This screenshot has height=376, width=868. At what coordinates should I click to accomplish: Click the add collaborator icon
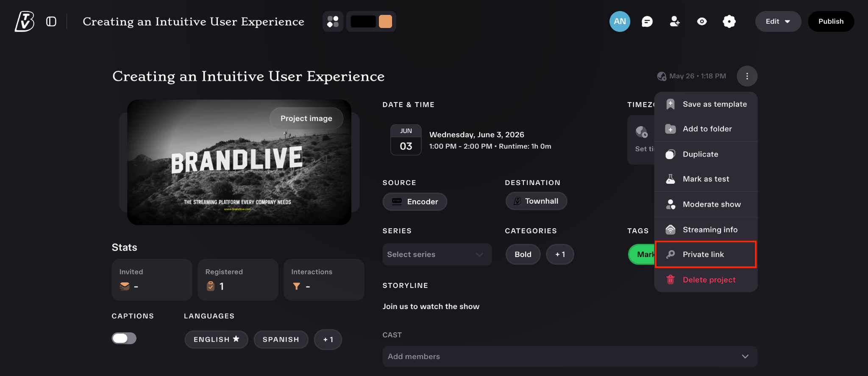tap(675, 22)
